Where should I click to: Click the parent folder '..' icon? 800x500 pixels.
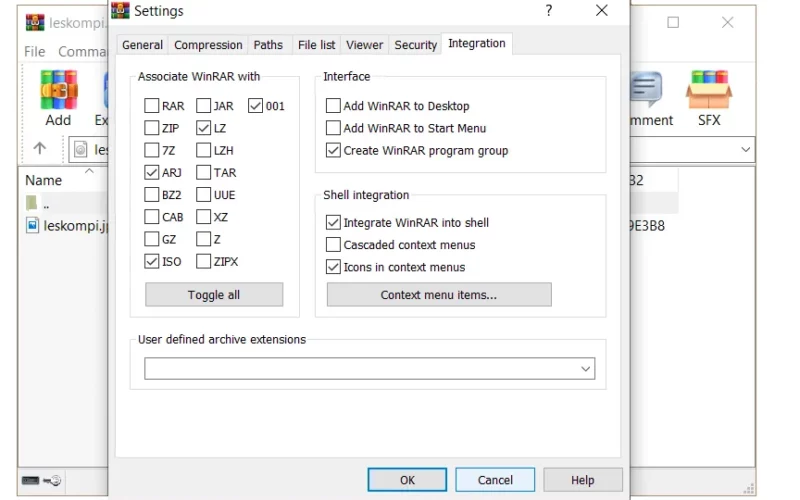click(x=32, y=203)
